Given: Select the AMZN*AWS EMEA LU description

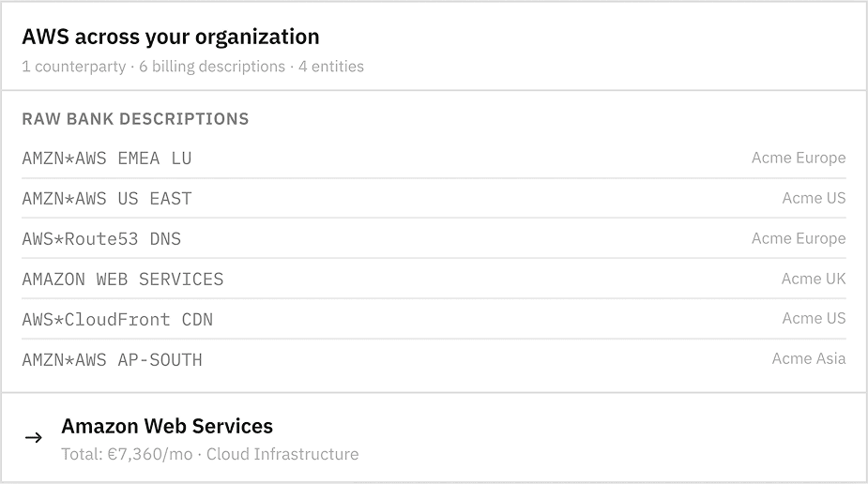Looking at the screenshot, I should pyautogui.click(x=107, y=159).
